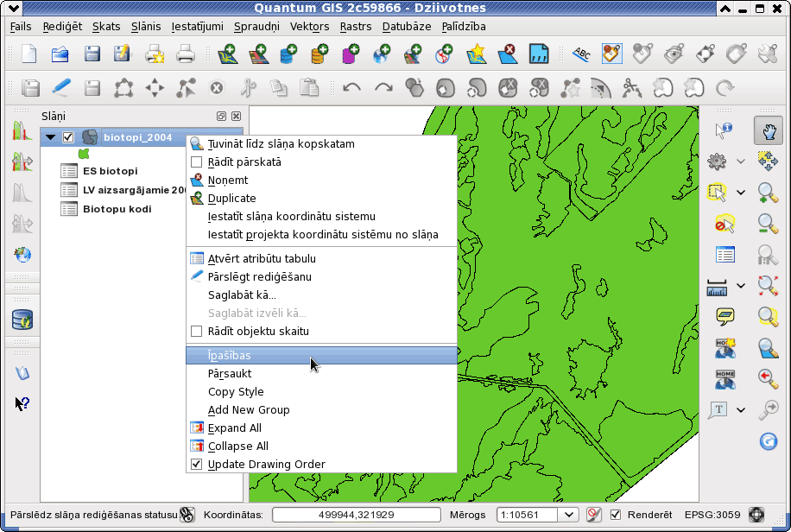
Task: Choose Saglabāt kā... menu entry
Action: [321, 294]
